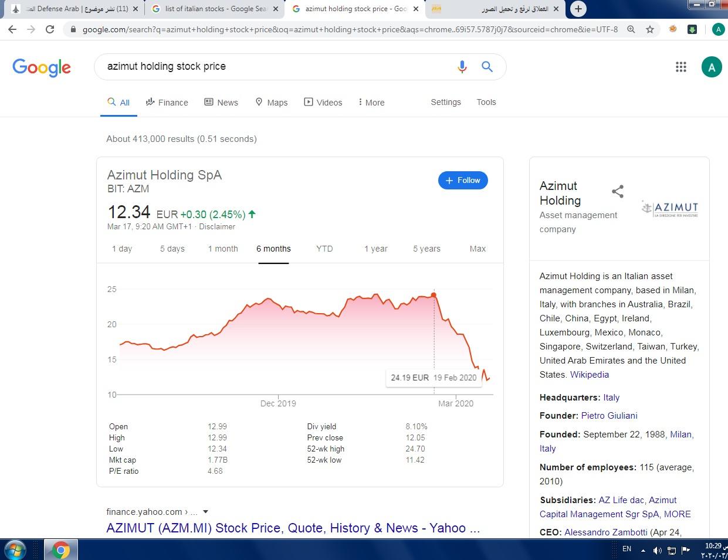Share the Azimut Holding knowledge panel

tap(618, 191)
